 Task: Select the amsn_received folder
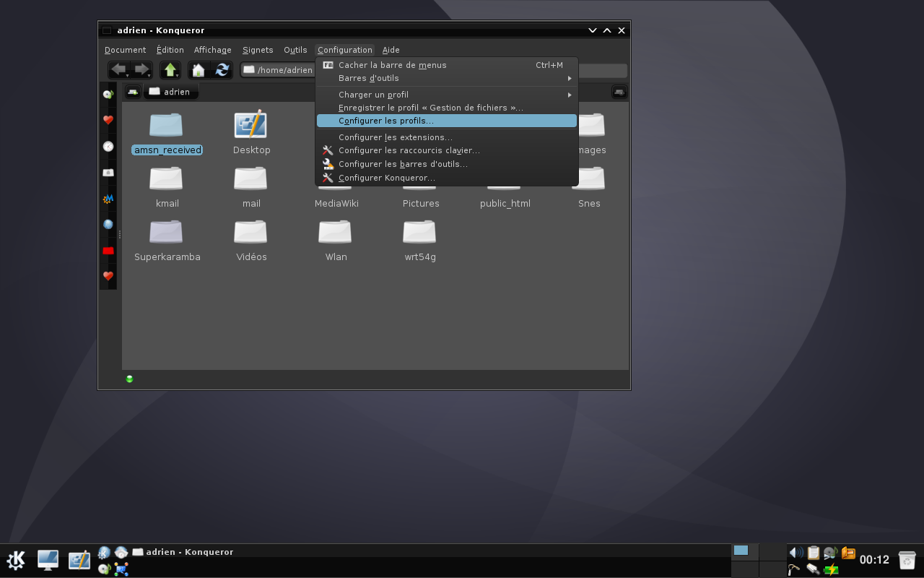point(167,132)
